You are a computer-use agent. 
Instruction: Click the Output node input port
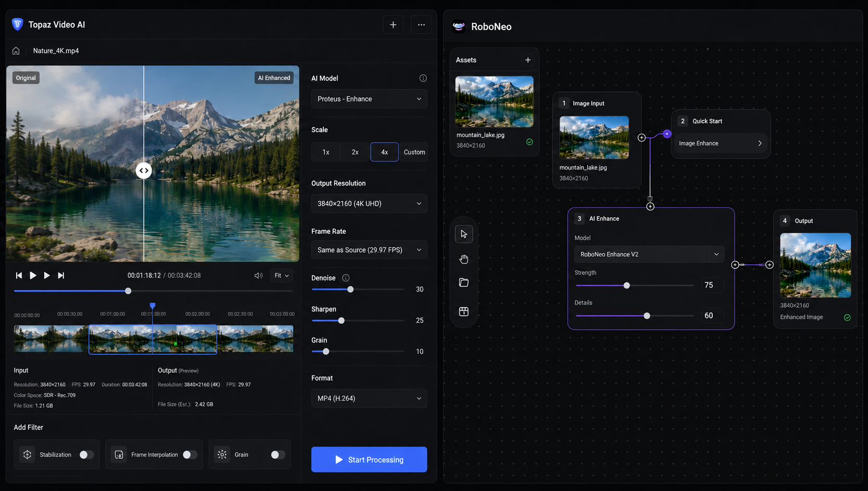pyautogui.click(x=770, y=265)
